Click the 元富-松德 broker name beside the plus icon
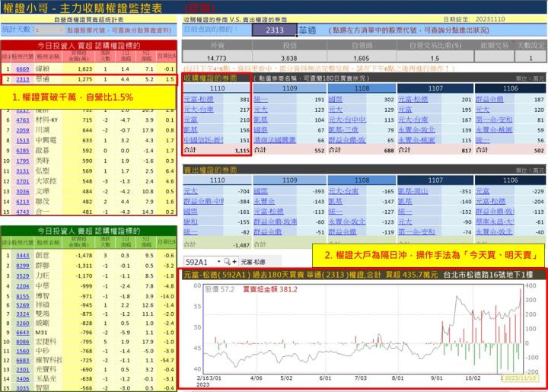 point(253,262)
